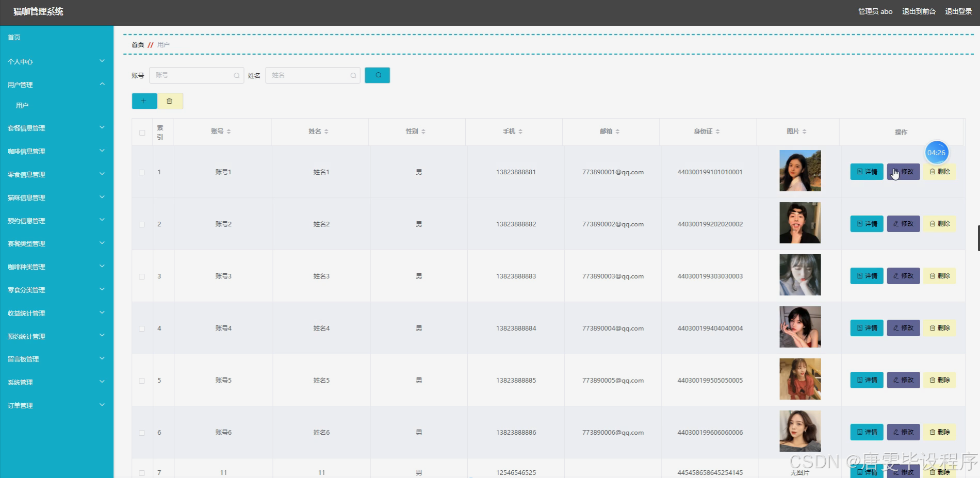This screenshot has width=980, height=478.
Task: Expand 预约信息管理 sidebar menu
Action: point(57,221)
